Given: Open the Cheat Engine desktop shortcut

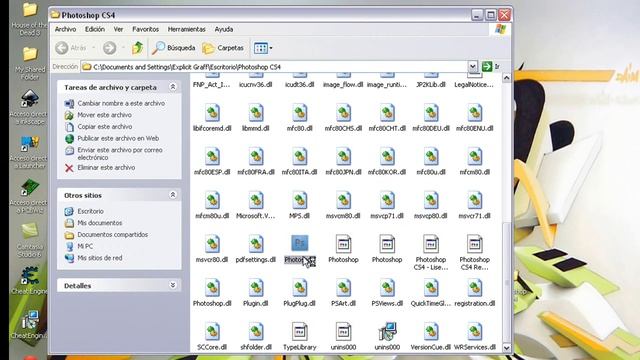Looking at the screenshot, I should point(30,280).
